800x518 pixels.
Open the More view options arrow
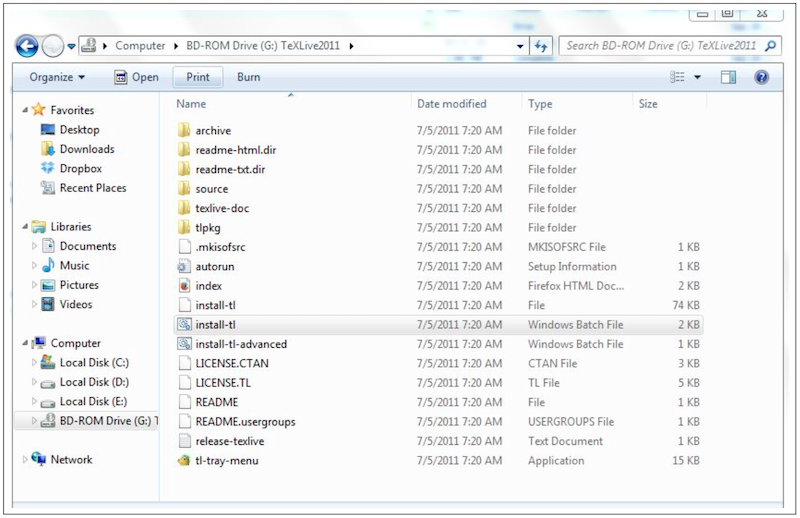point(697,77)
